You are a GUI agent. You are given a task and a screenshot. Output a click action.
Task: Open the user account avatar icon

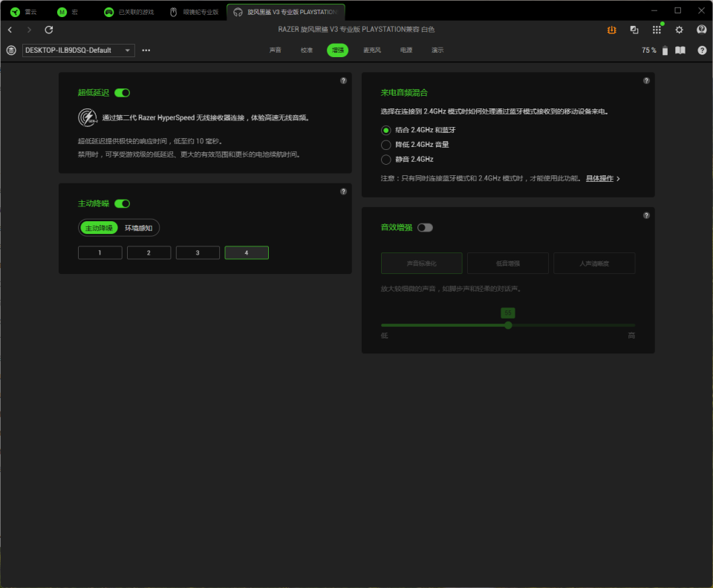click(702, 30)
